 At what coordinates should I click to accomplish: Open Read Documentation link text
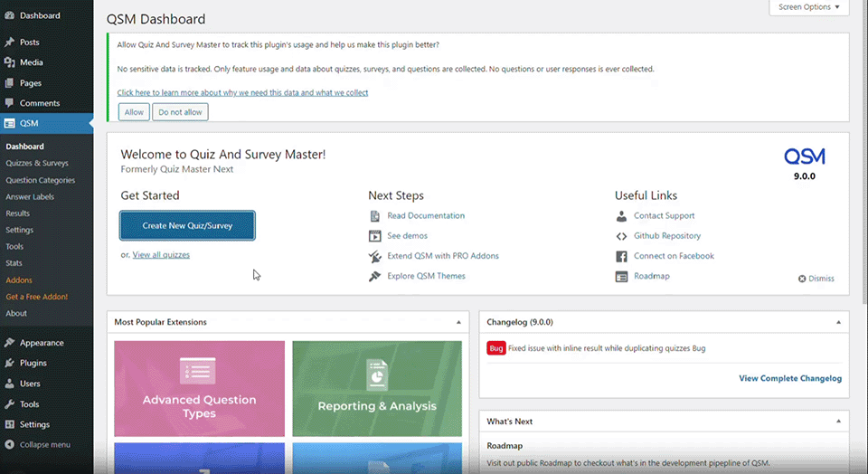pos(426,216)
